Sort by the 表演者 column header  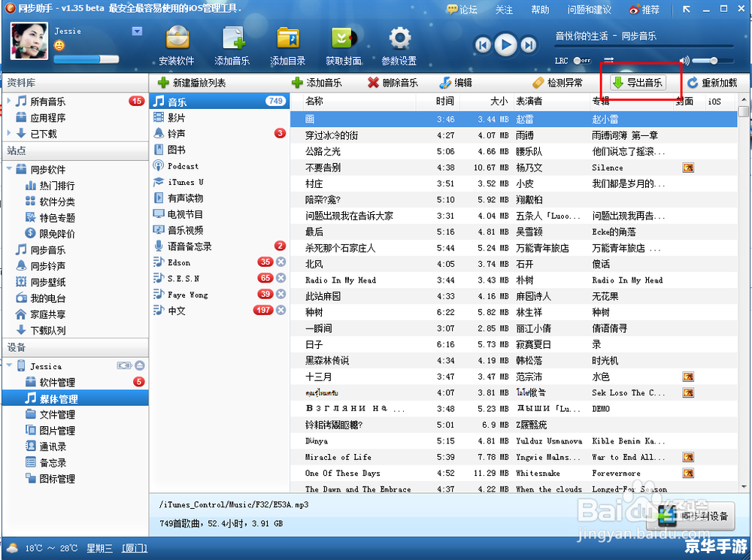pos(550,101)
